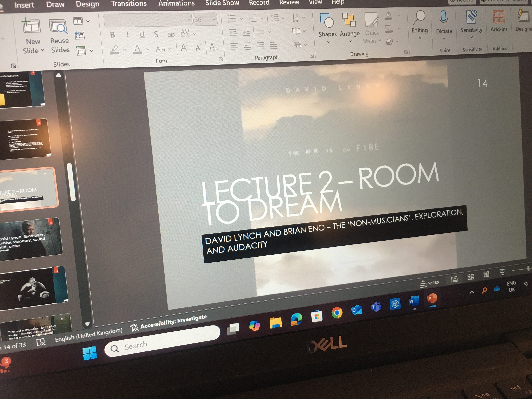The width and height of the screenshot is (532, 399).
Task: Switch to Normal view icon
Action: point(454,279)
